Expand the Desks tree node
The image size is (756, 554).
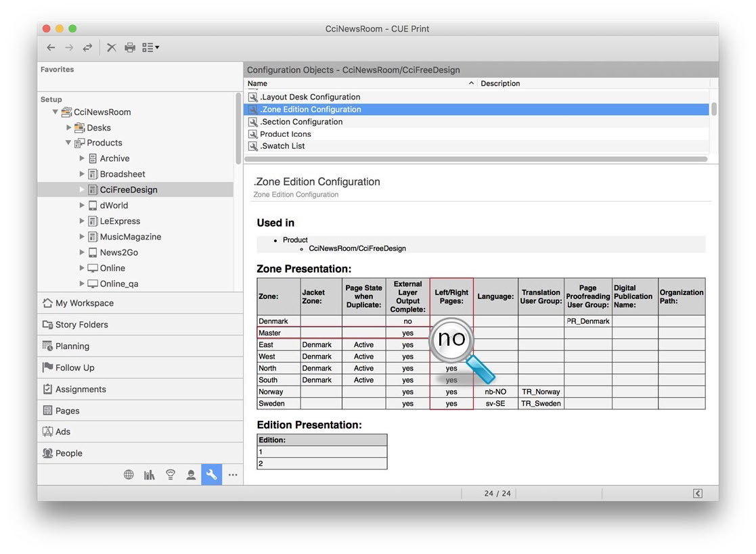[68, 127]
